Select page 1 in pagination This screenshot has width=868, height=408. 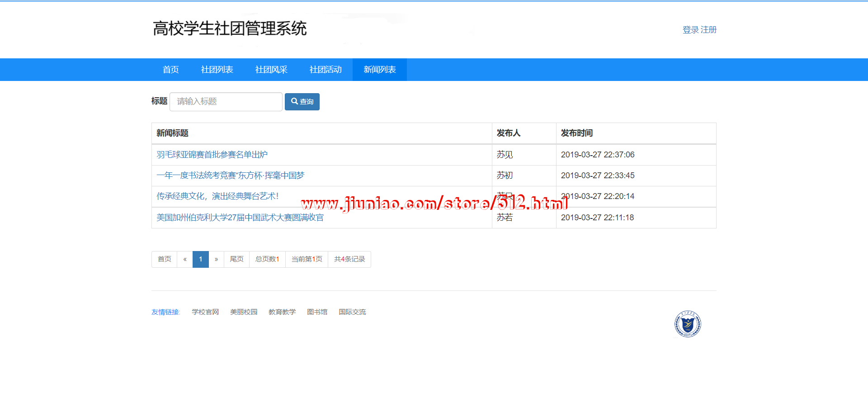(x=201, y=259)
